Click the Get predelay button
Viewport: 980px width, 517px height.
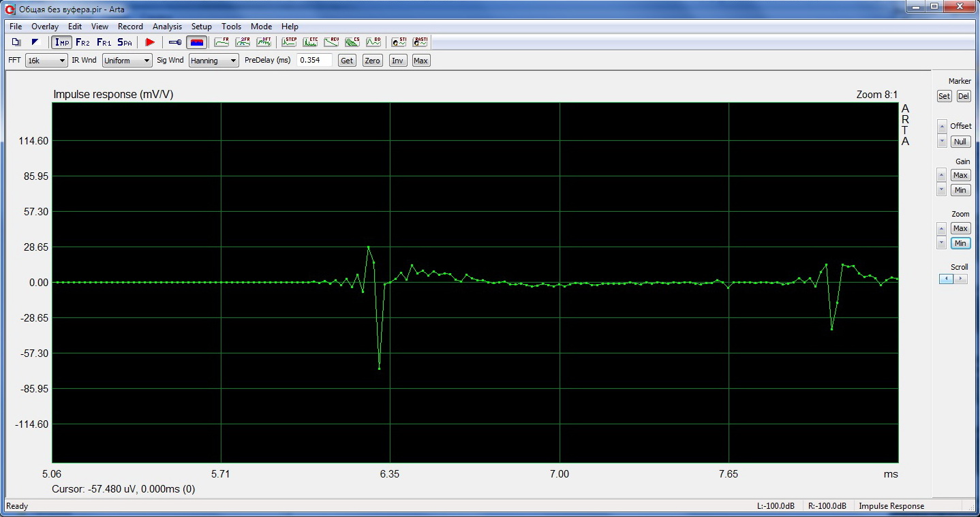347,61
